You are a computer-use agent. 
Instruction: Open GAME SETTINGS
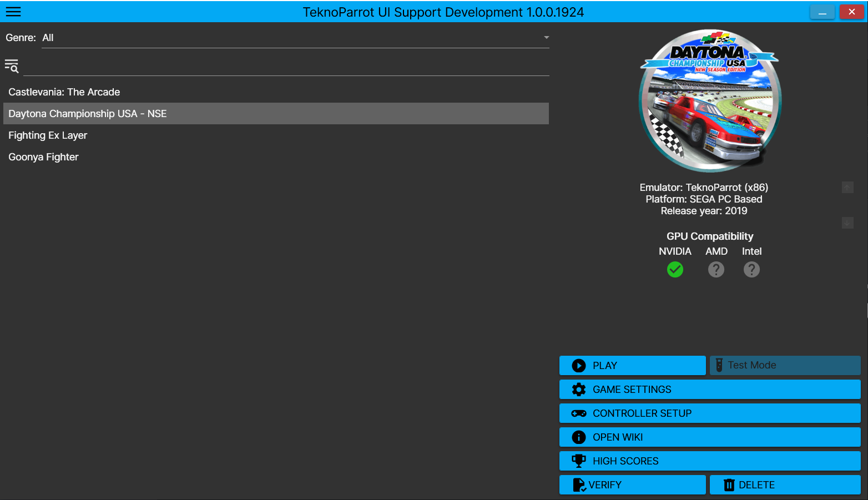(x=710, y=390)
